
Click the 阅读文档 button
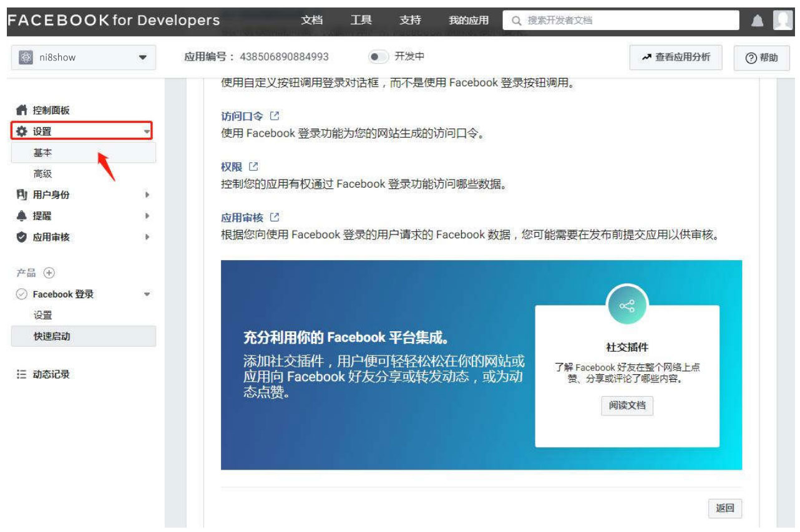point(627,405)
